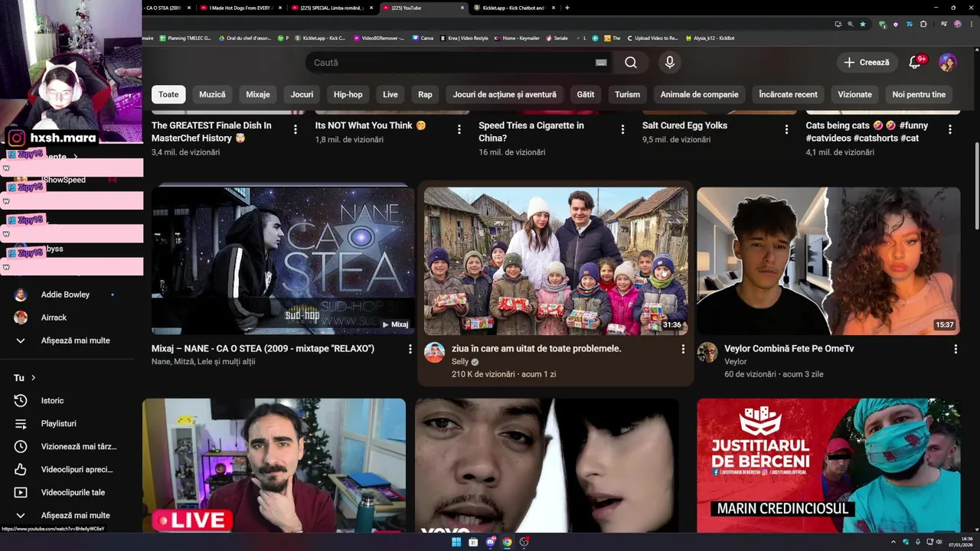Open title 'ziua în care am uitat de toate problemele'

coord(537,349)
